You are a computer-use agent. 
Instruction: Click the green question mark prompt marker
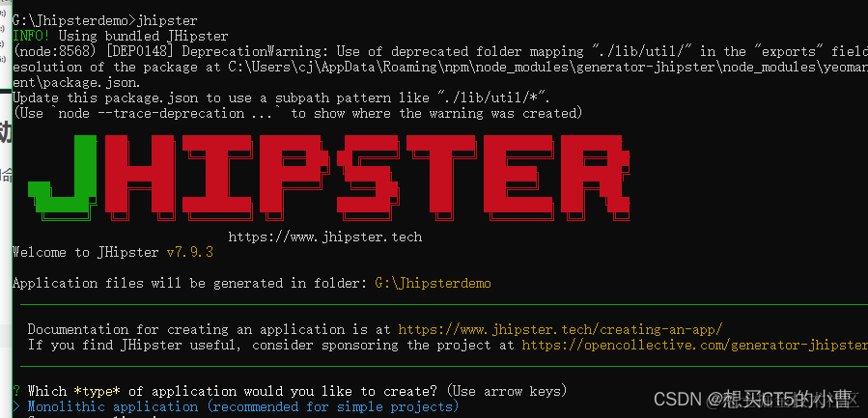16,391
